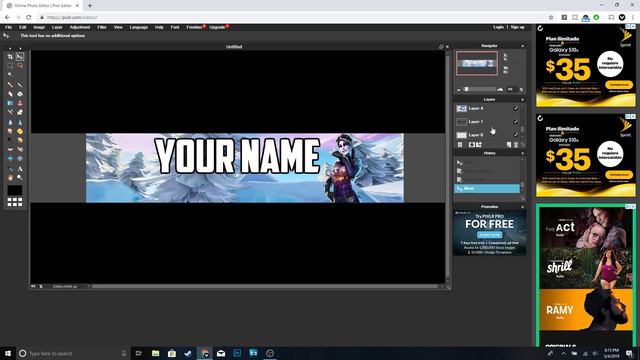The width and height of the screenshot is (640, 360).
Task: Toggle visibility checkbox for Layer 4
Action: coord(516,109)
